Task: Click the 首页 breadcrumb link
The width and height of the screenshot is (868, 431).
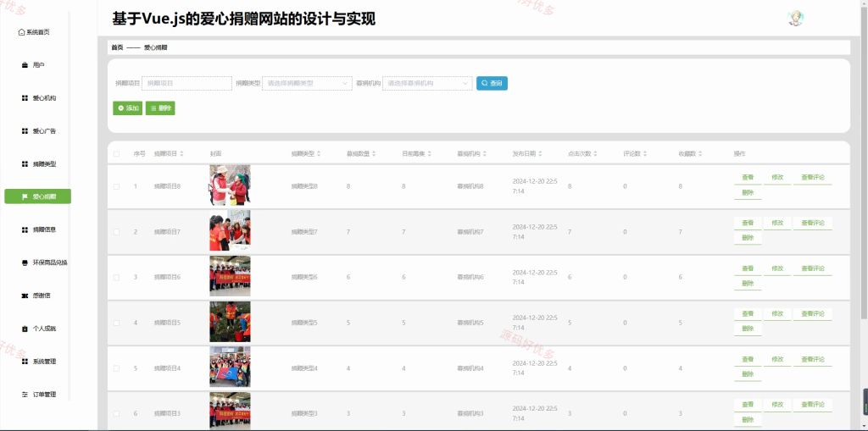Action: 117,47
